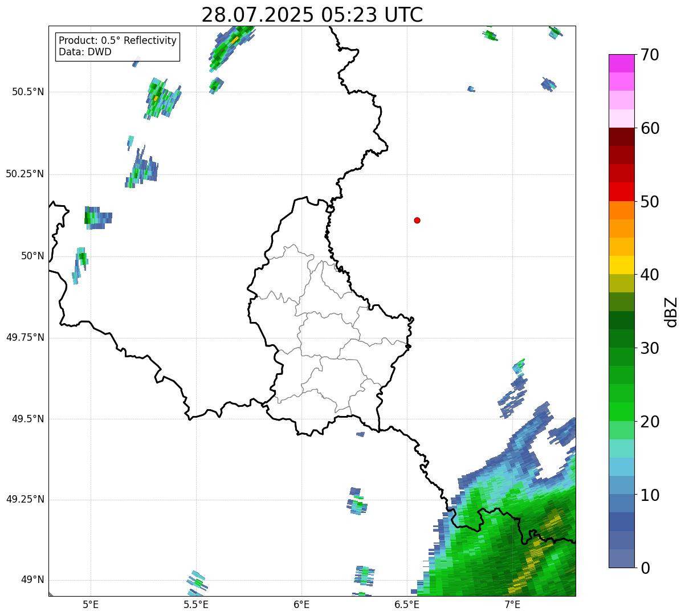Click the plot title 28.07.2025 05:23 UTC
The width and height of the screenshot is (685, 616).
point(312,15)
